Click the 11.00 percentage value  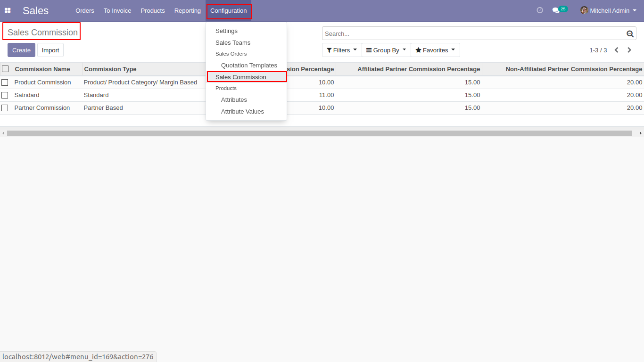click(326, 95)
